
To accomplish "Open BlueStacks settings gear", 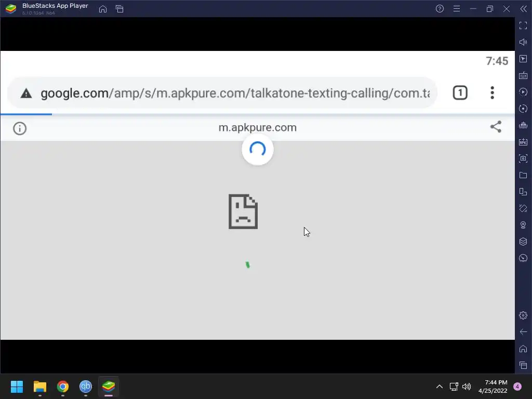I will tap(523, 315).
